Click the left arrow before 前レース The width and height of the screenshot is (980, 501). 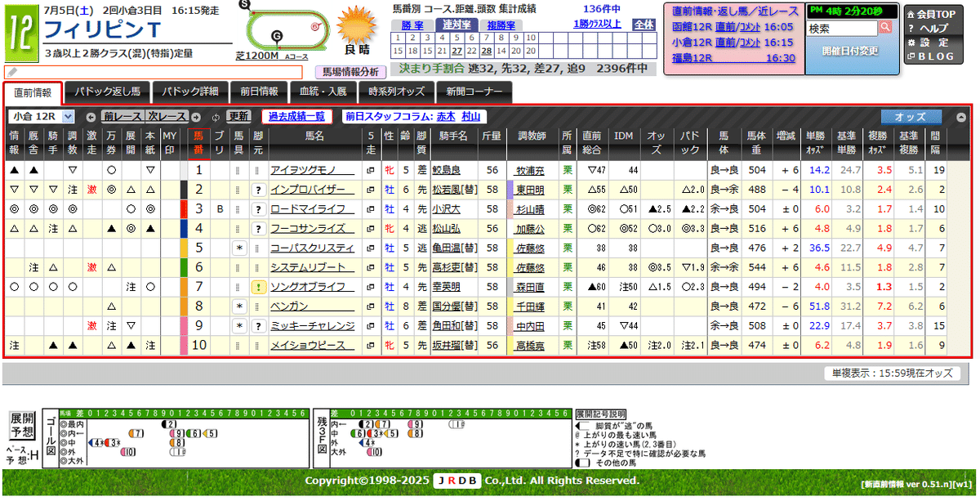(91, 117)
